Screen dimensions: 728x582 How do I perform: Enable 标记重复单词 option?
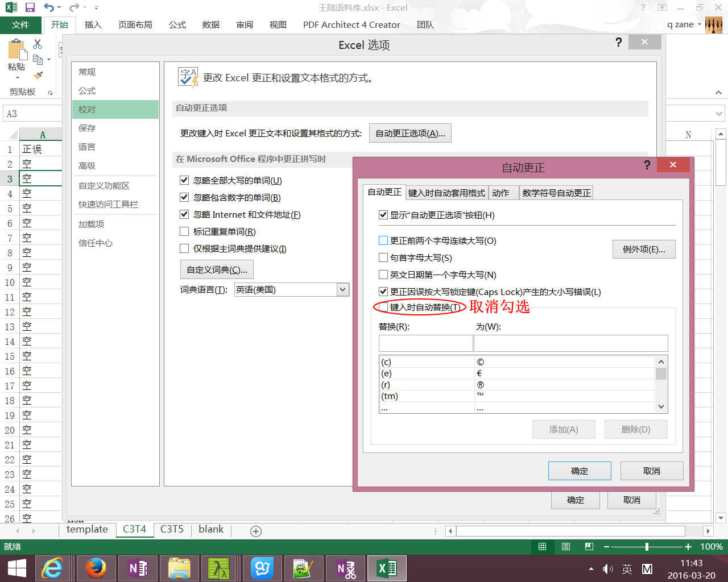click(x=184, y=231)
